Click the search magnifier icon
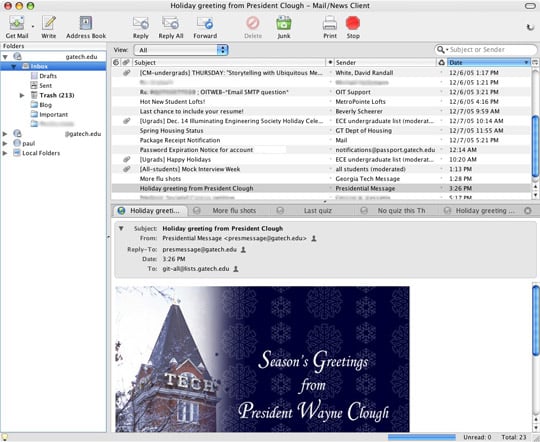Image resolution: width=540 pixels, height=442 pixels. click(440, 50)
